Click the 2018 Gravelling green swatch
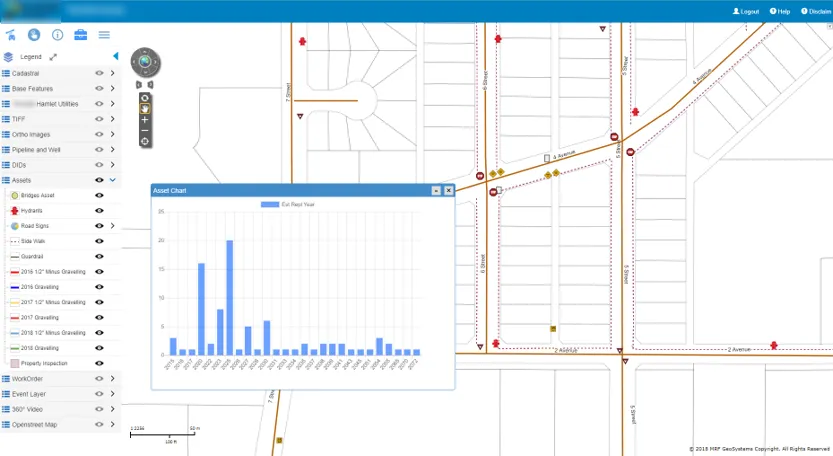Image resolution: width=833 pixels, height=456 pixels. 15,348
